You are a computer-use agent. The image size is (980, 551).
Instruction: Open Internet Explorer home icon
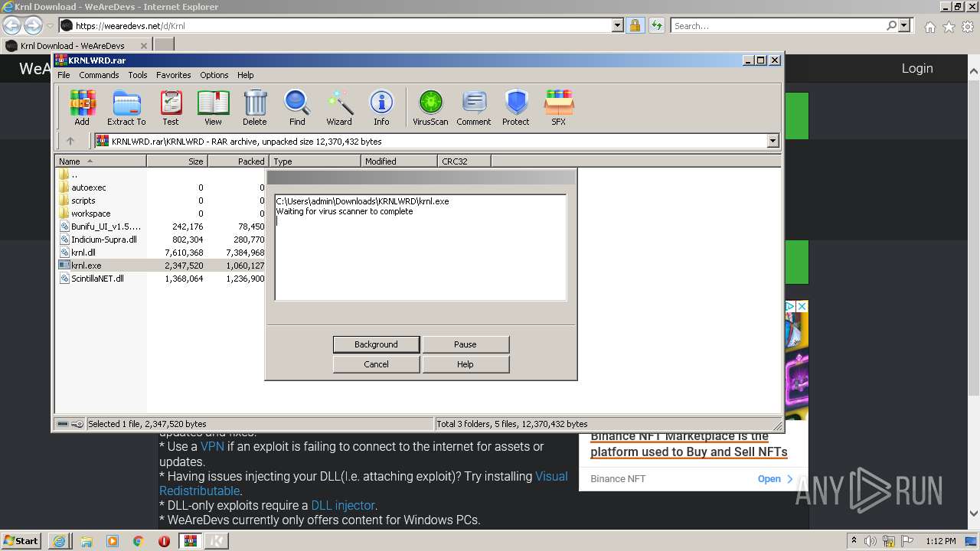click(x=929, y=26)
